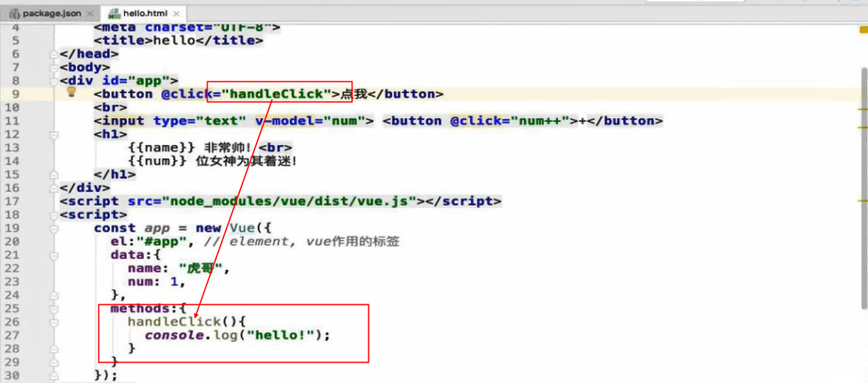Fold the <div id="app"> block on line 8
The image size is (868, 383).
pyautogui.click(x=54, y=81)
